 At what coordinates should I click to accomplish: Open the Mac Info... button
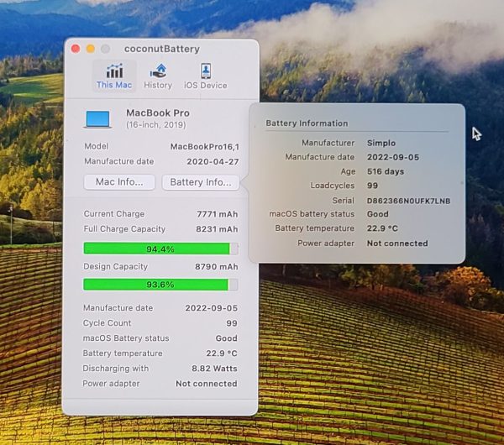(119, 182)
